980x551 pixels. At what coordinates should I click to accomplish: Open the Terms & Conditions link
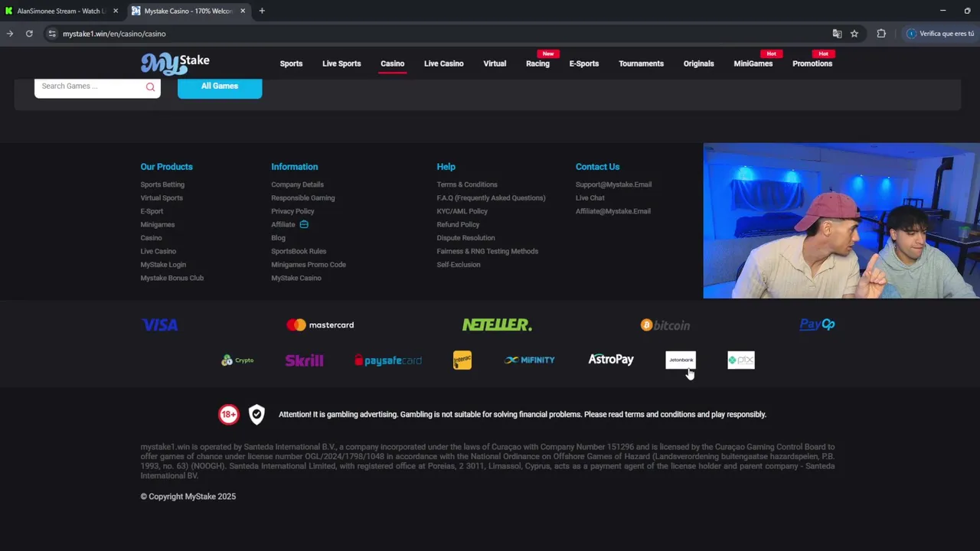click(x=467, y=184)
